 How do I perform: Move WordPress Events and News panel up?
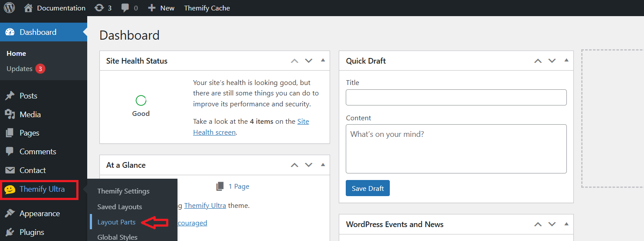(x=538, y=224)
